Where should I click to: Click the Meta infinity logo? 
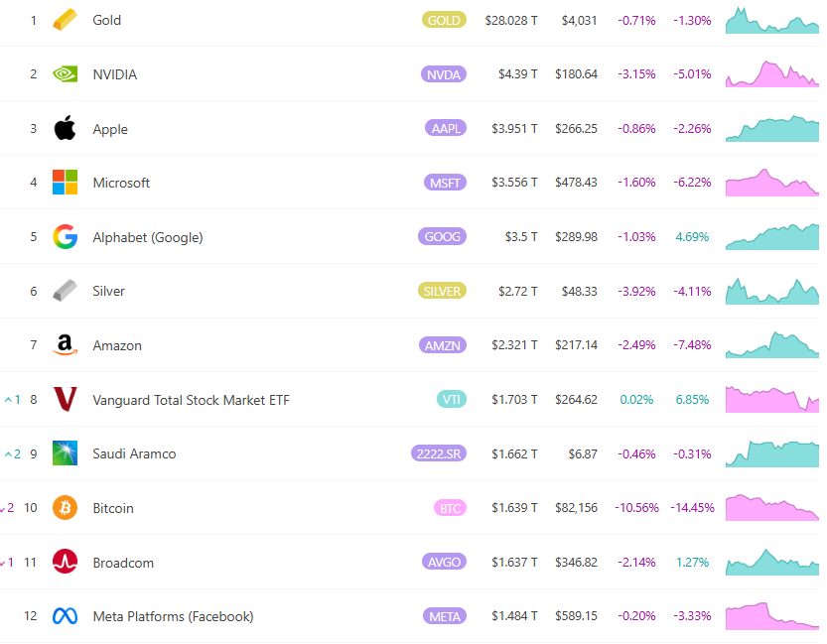[65, 615]
